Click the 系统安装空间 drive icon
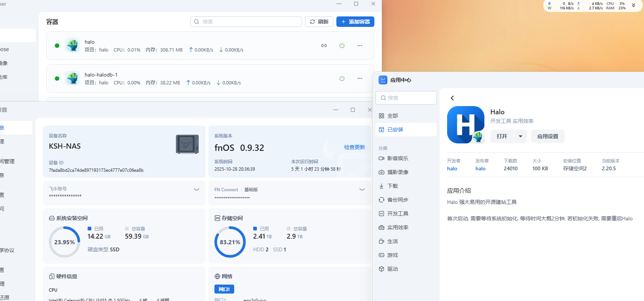Screen dimensions: 644x301 [x=52, y=218]
